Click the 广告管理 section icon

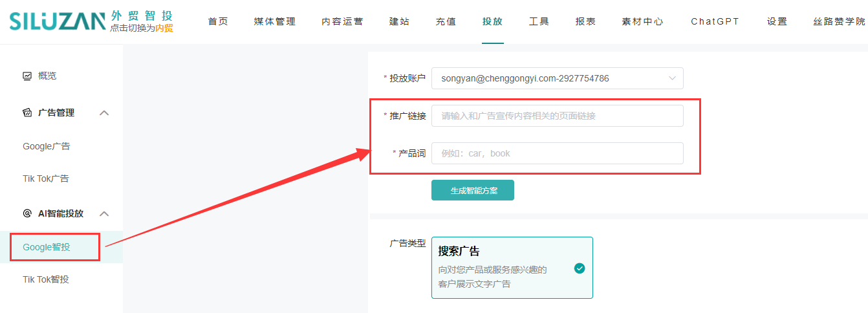pyautogui.click(x=27, y=113)
